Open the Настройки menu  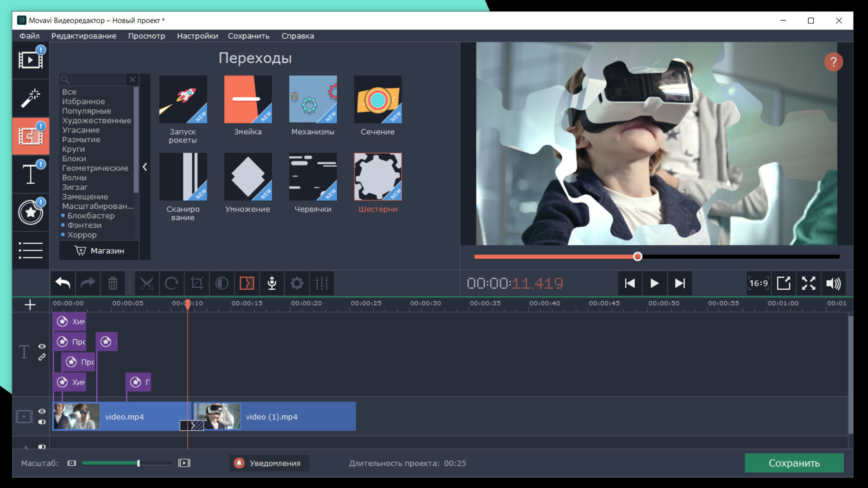pyautogui.click(x=197, y=36)
